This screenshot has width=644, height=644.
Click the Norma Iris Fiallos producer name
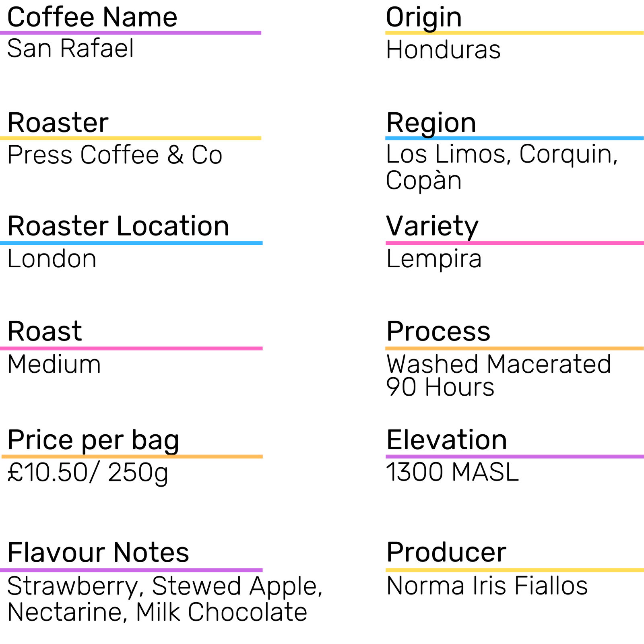(487, 586)
